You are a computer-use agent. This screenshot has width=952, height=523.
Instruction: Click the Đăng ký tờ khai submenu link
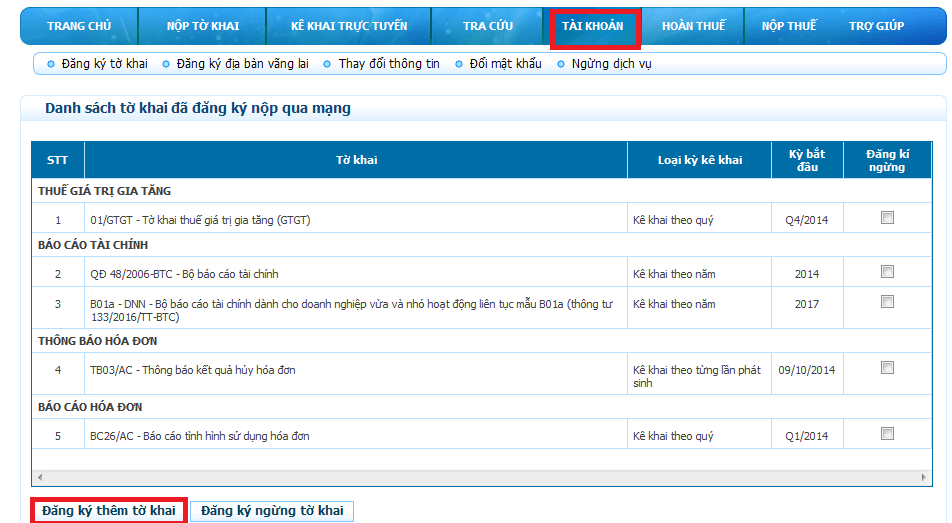[x=104, y=64]
